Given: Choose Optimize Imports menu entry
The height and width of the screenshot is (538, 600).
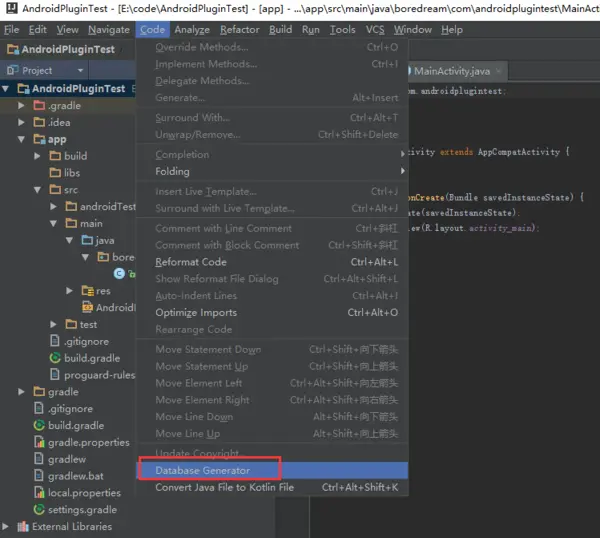Looking at the screenshot, I should pos(272,313).
